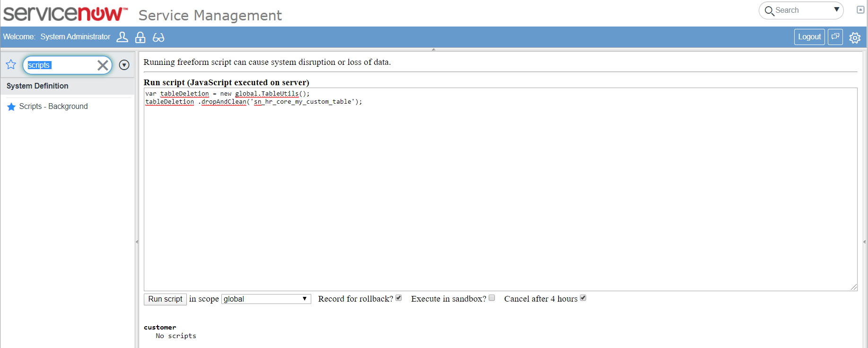Click the global search magnifier icon
Image resolution: width=868 pixels, height=348 pixels.
tap(769, 10)
